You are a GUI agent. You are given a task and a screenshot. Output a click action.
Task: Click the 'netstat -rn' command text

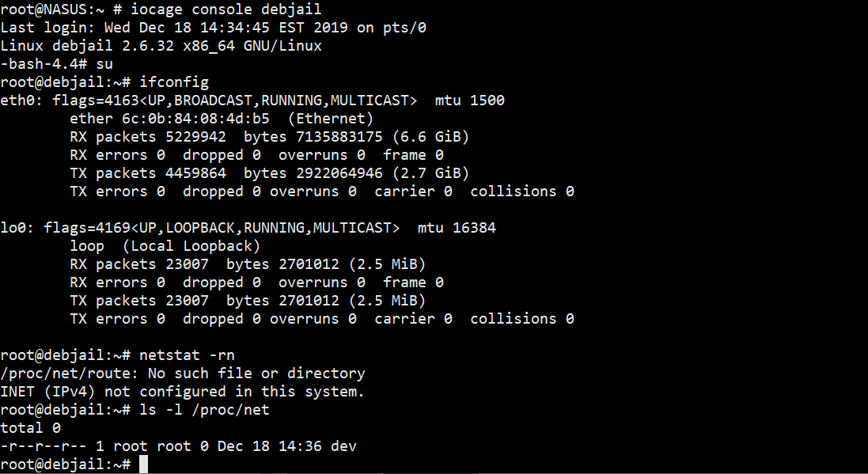coord(187,355)
